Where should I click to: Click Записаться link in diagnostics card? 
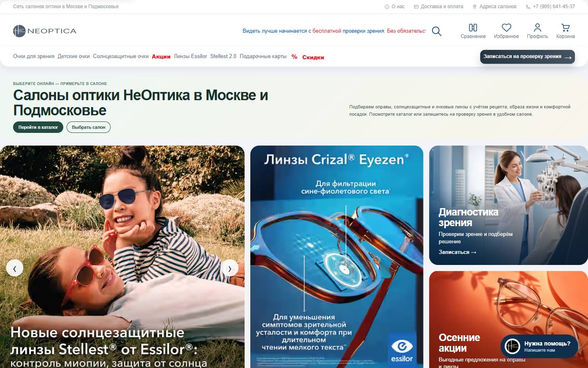pos(457,252)
